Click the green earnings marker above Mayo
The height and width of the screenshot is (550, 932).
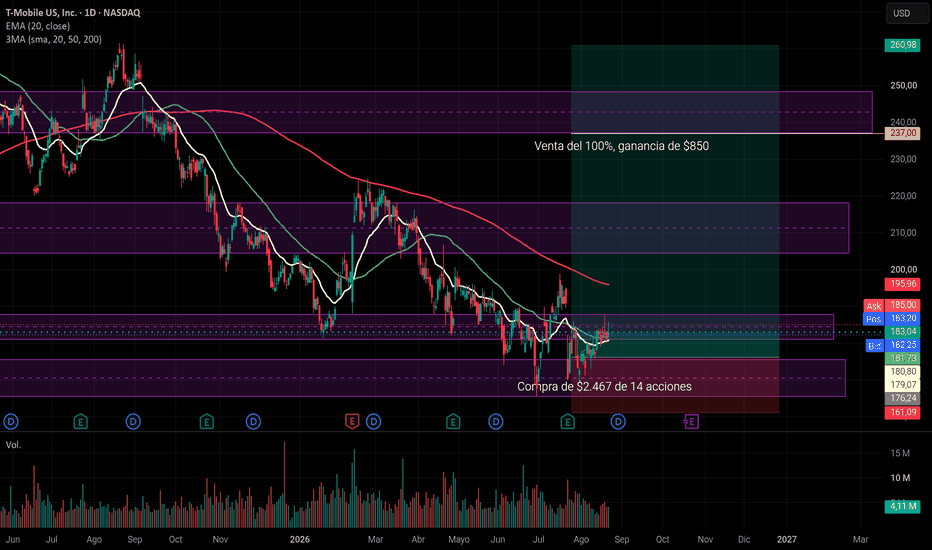coord(453,422)
